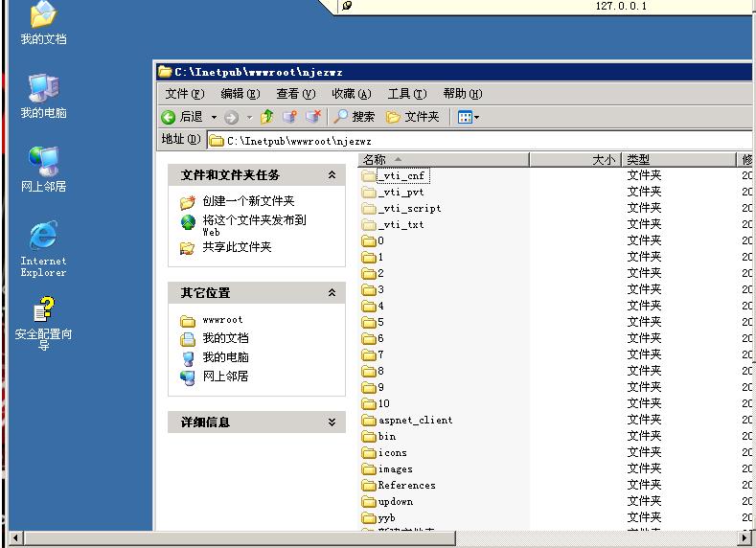756x548 pixels.
Task: Open My Computer (我的电脑) desktop icon
Action: coord(43,97)
